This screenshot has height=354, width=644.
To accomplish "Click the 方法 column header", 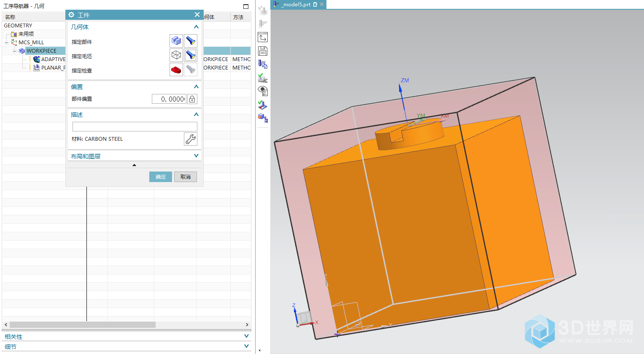I will [238, 17].
